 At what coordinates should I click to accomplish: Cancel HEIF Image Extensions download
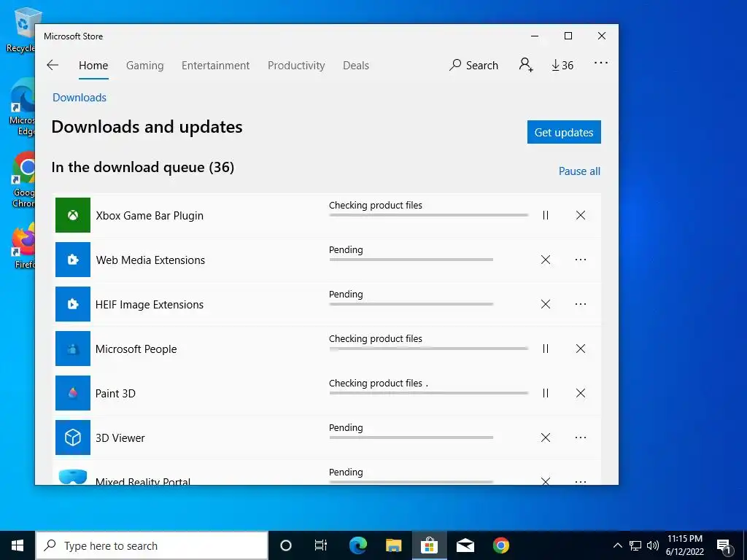coord(546,304)
